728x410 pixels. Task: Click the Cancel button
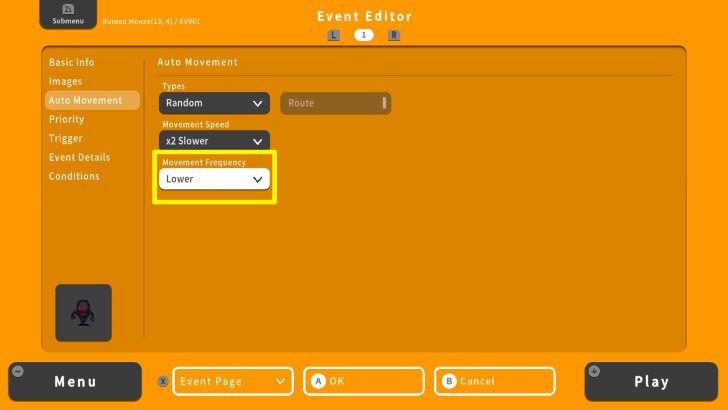pos(495,381)
